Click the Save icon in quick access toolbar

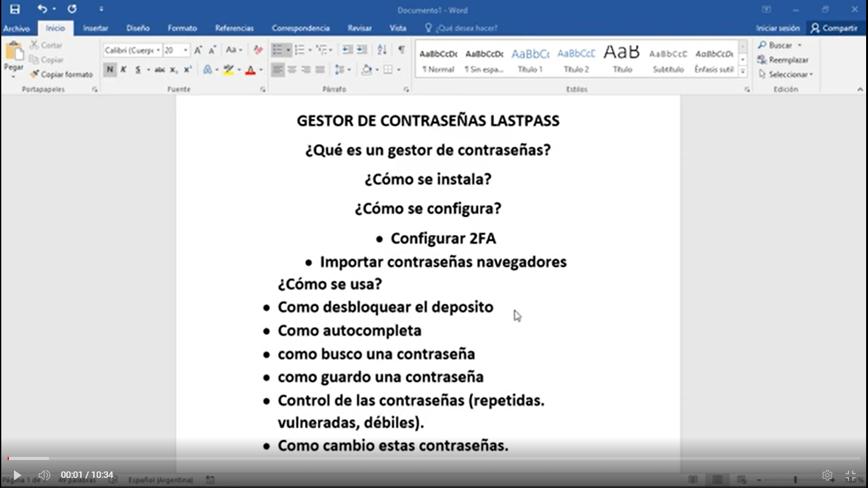(x=15, y=9)
